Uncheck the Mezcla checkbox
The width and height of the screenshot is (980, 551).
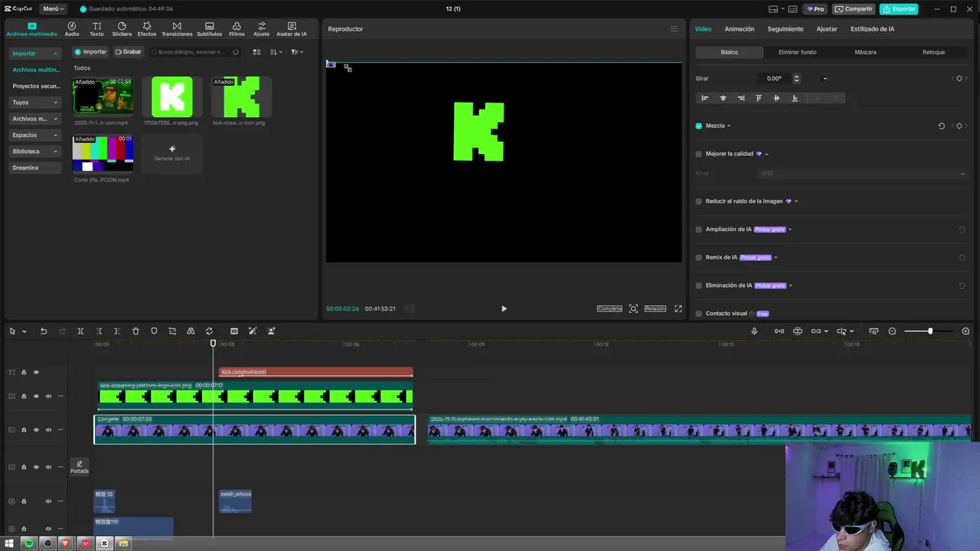[698, 126]
